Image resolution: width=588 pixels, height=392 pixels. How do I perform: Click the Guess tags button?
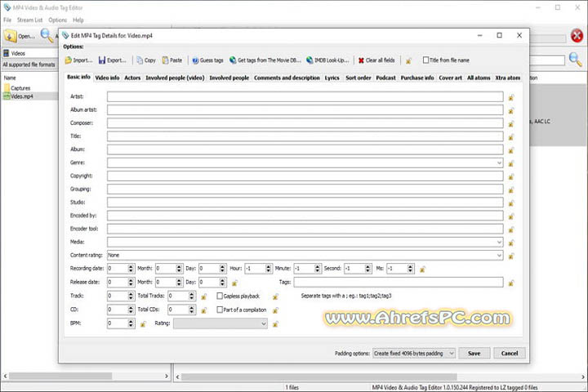click(x=207, y=60)
